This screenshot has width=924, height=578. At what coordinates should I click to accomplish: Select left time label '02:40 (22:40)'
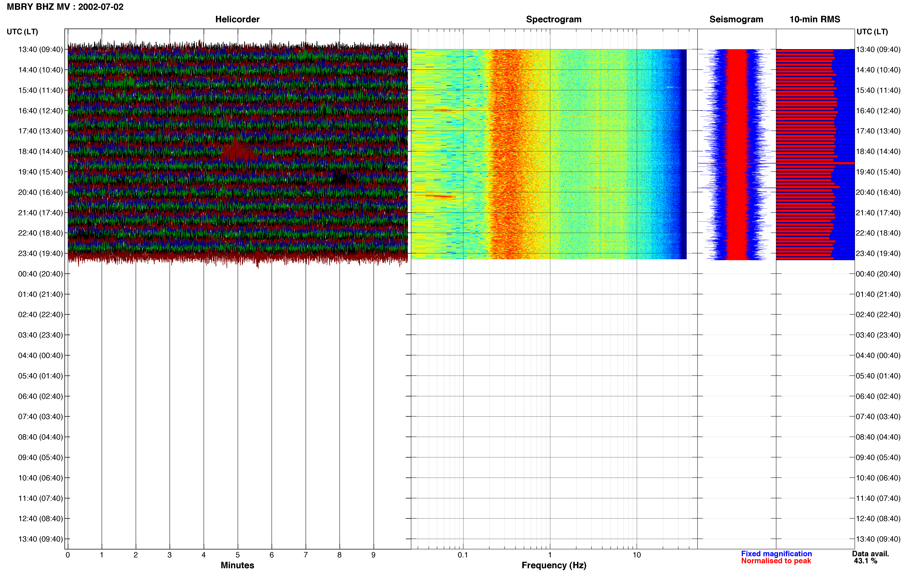(41, 315)
